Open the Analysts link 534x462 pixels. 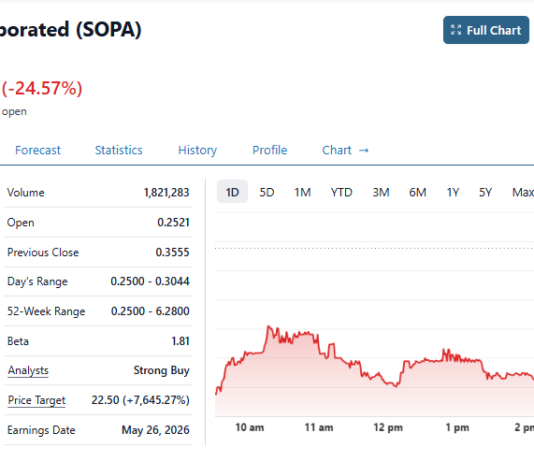coord(28,370)
